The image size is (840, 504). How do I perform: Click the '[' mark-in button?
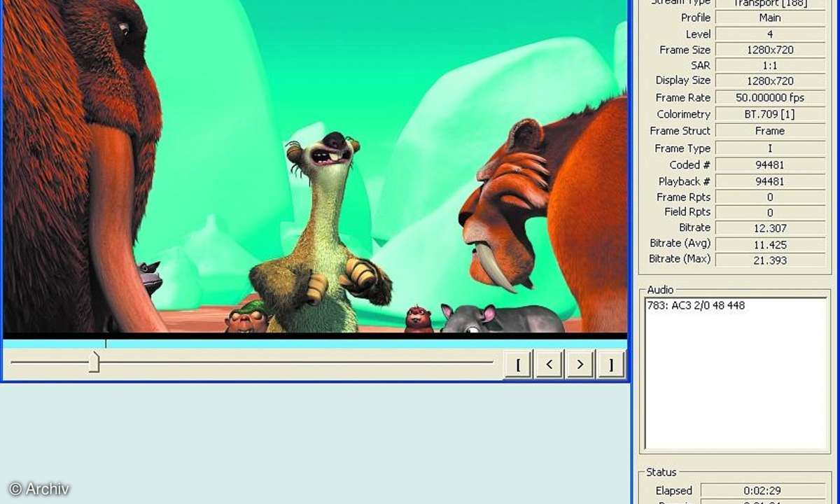519,365
